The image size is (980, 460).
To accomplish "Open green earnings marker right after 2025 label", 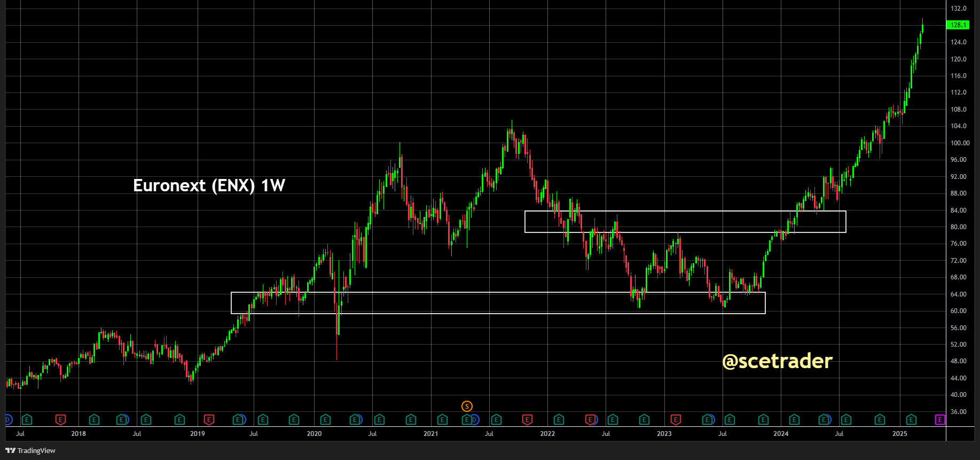I will [911, 420].
